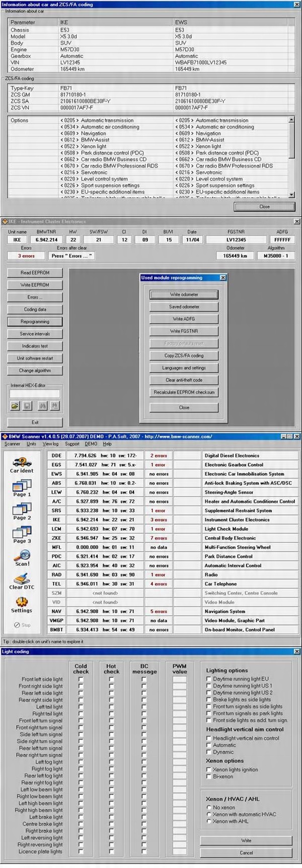Toggle Hot check for Left tail light
The height and width of the screenshot is (868, 302).
point(111,707)
